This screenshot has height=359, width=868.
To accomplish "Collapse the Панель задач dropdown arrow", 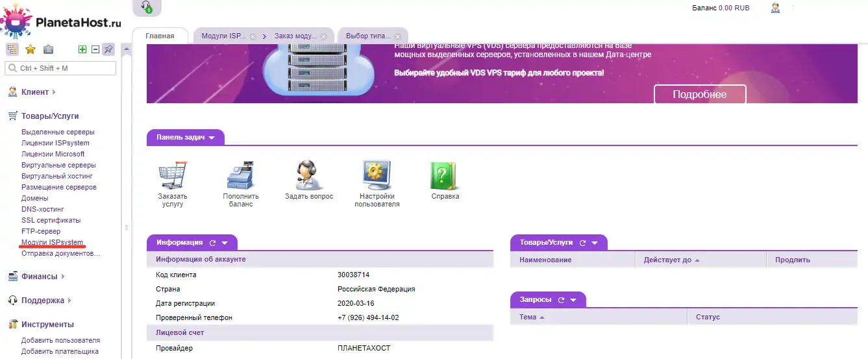I will 212,138.
